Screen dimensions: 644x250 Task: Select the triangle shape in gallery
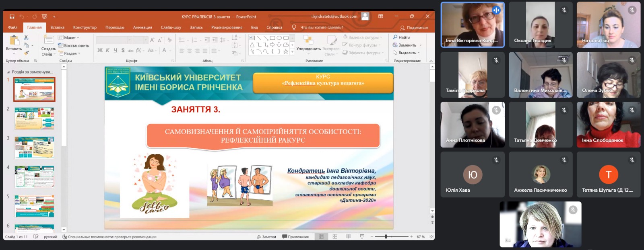point(252,45)
